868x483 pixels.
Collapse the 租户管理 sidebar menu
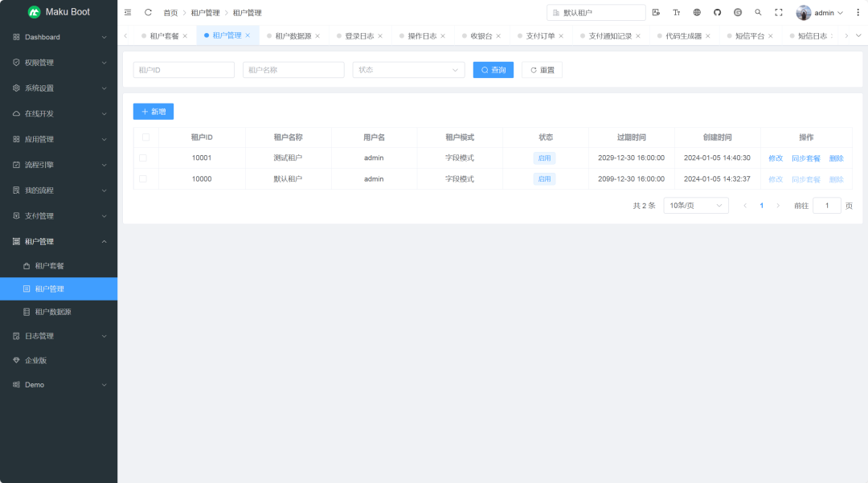point(59,241)
